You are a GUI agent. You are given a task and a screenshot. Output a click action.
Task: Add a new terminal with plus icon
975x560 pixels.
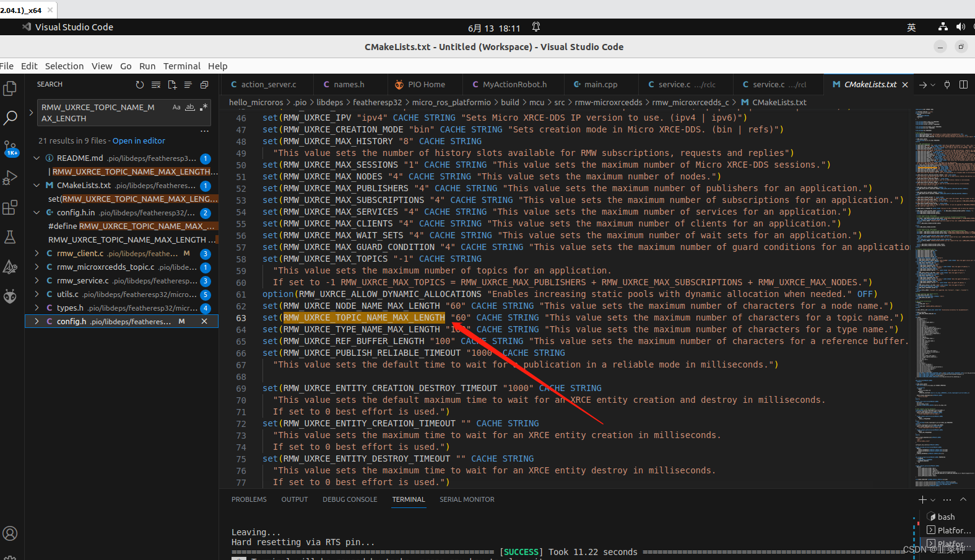[x=922, y=499]
